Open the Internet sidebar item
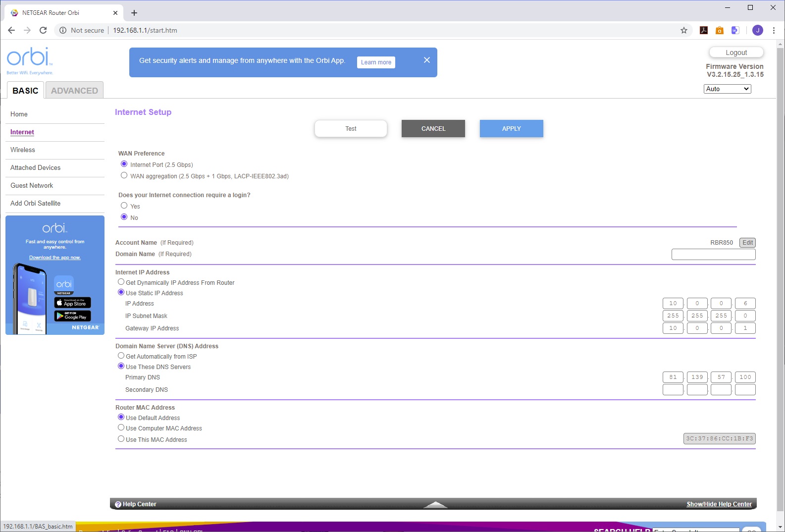The height and width of the screenshot is (532, 785). point(22,132)
